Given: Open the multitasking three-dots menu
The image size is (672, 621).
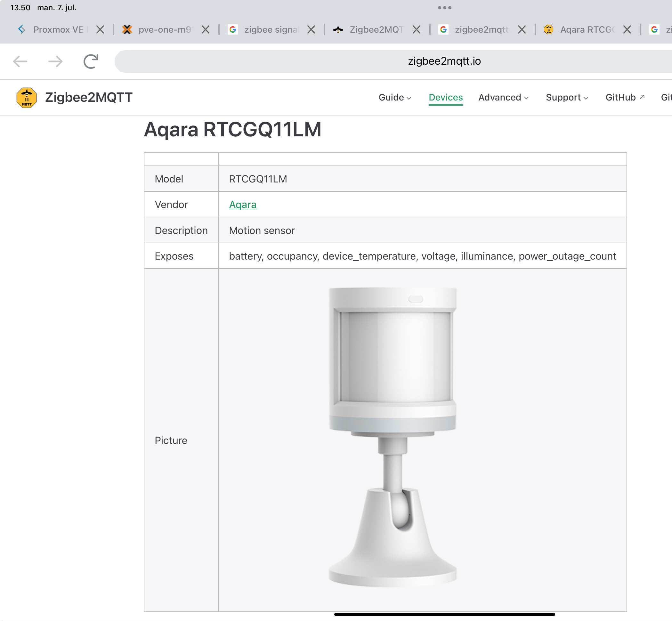Looking at the screenshot, I should click(x=444, y=7).
